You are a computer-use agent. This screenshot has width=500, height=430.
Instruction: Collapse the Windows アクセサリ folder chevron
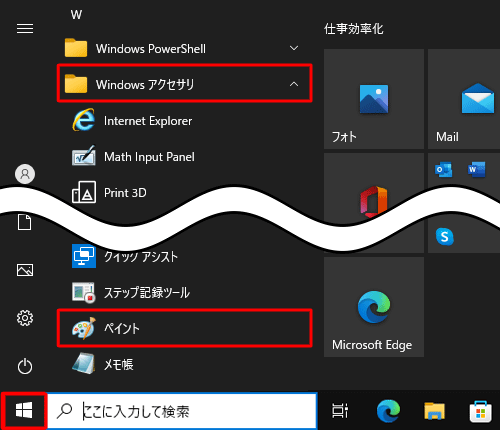294,84
